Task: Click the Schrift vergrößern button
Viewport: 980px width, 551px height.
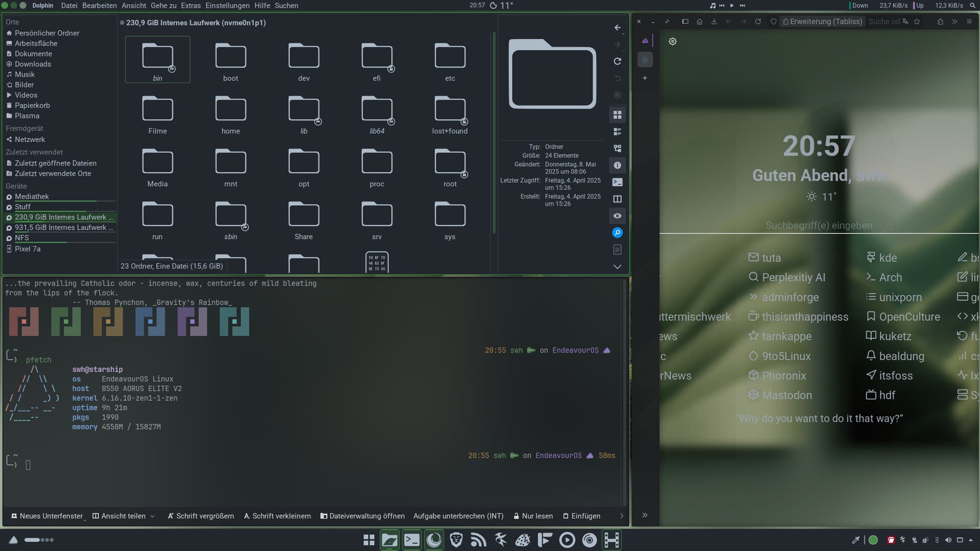Action: point(201,516)
